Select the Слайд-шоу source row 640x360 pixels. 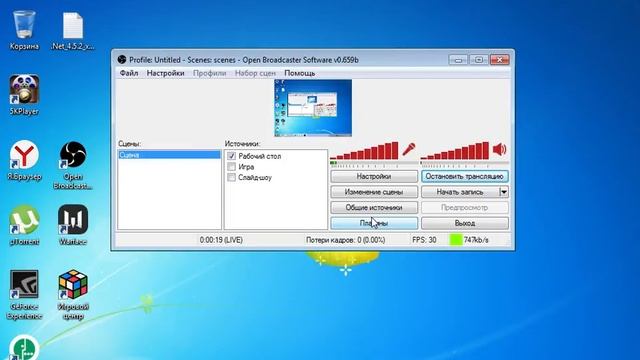tap(276, 177)
